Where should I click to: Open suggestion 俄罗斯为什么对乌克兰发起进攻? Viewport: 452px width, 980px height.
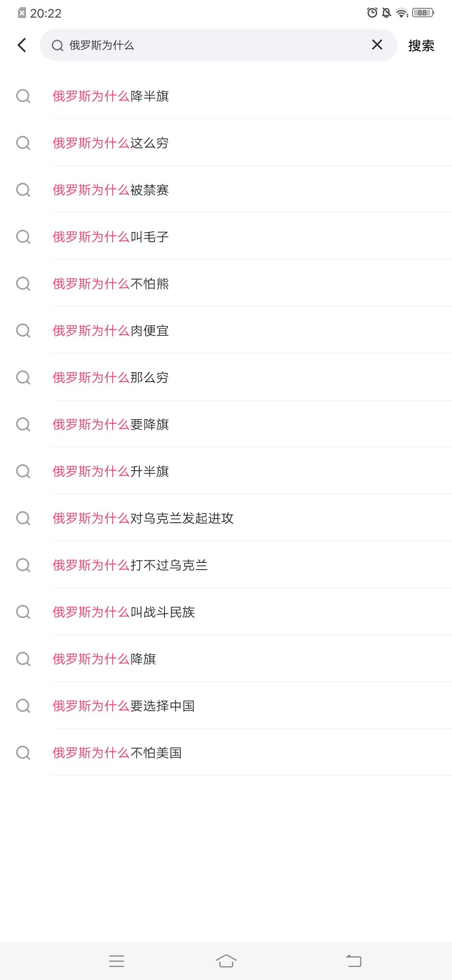click(143, 518)
